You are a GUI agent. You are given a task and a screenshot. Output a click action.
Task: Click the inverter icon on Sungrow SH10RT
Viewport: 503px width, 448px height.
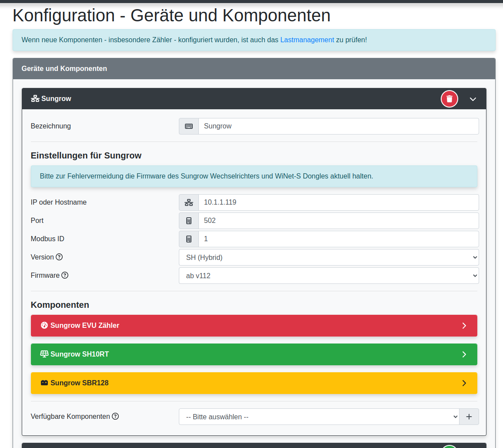tap(44, 354)
